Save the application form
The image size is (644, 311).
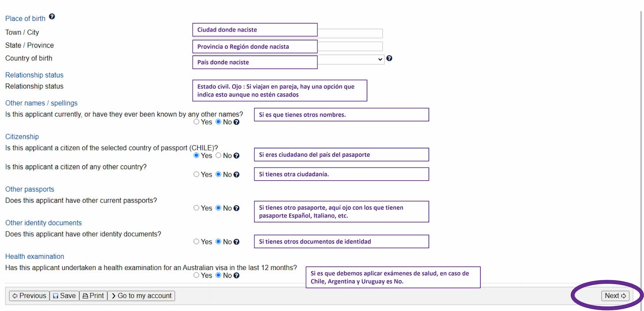pyautogui.click(x=64, y=296)
